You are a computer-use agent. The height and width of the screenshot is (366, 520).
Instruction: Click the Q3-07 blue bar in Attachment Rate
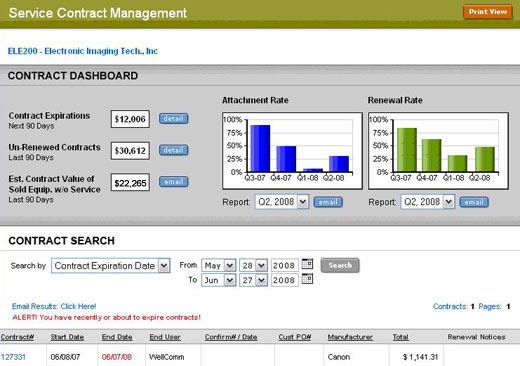pyautogui.click(x=260, y=149)
